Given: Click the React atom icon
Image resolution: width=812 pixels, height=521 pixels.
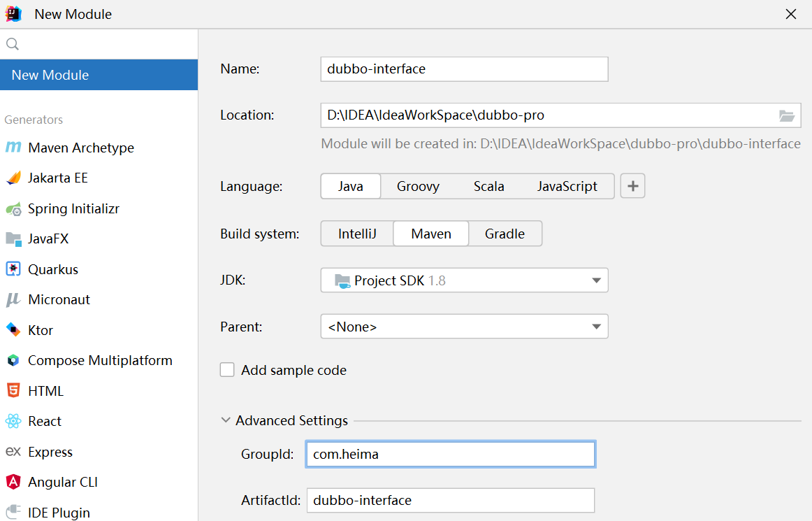Looking at the screenshot, I should [13, 421].
